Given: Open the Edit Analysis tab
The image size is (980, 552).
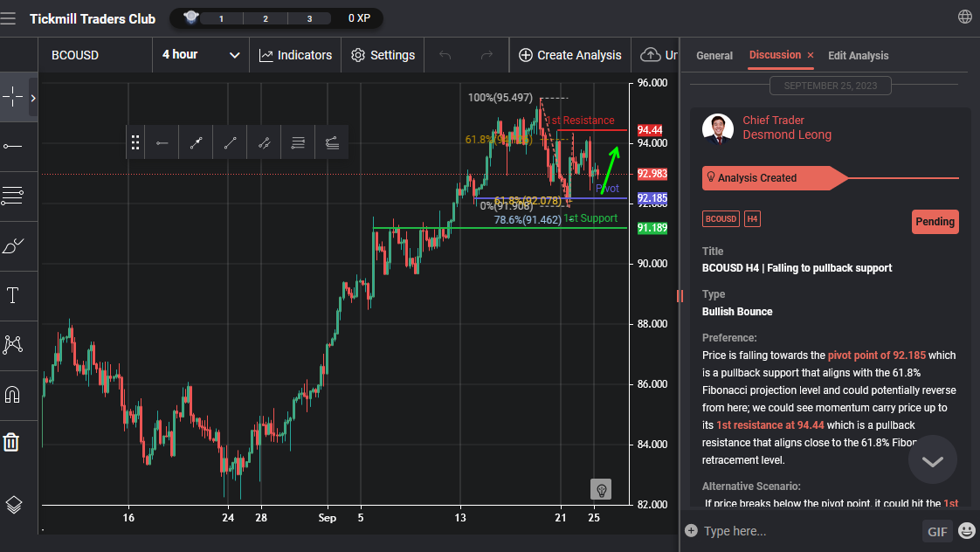Looking at the screenshot, I should [858, 56].
